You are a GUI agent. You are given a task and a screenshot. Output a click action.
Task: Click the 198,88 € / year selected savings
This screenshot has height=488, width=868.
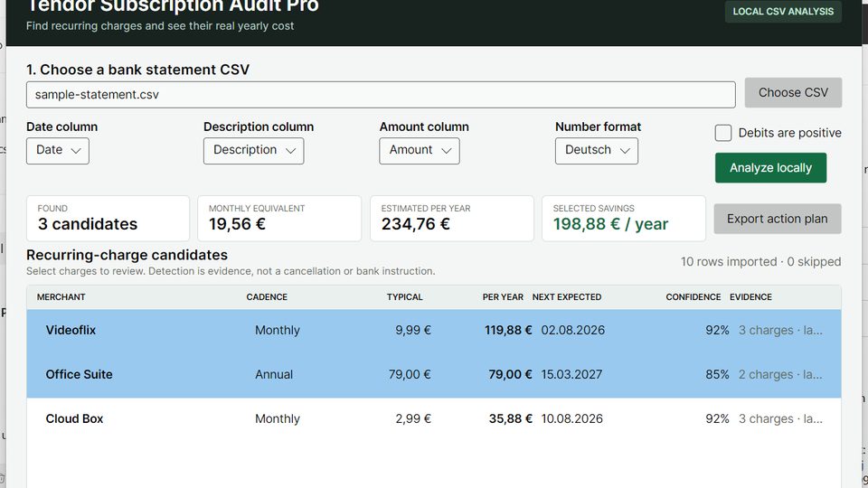[x=610, y=224]
